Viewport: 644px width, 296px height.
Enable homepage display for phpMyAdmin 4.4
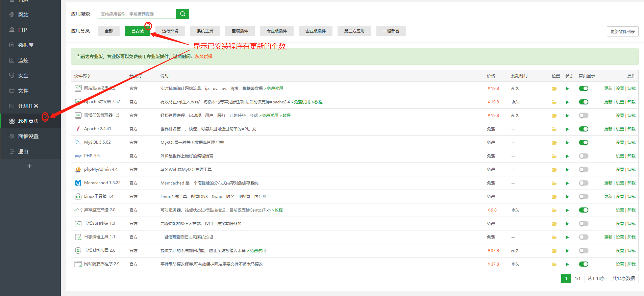point(584,170)
